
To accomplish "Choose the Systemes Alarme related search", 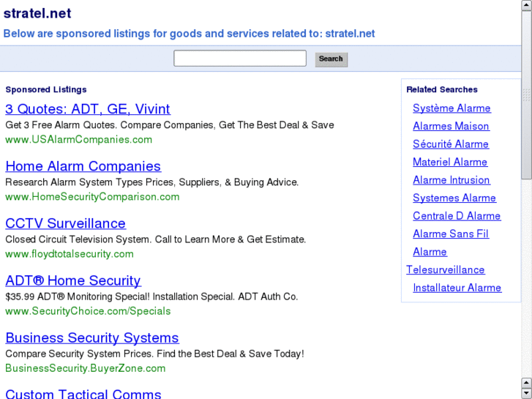I will click(x=454, y=198).
